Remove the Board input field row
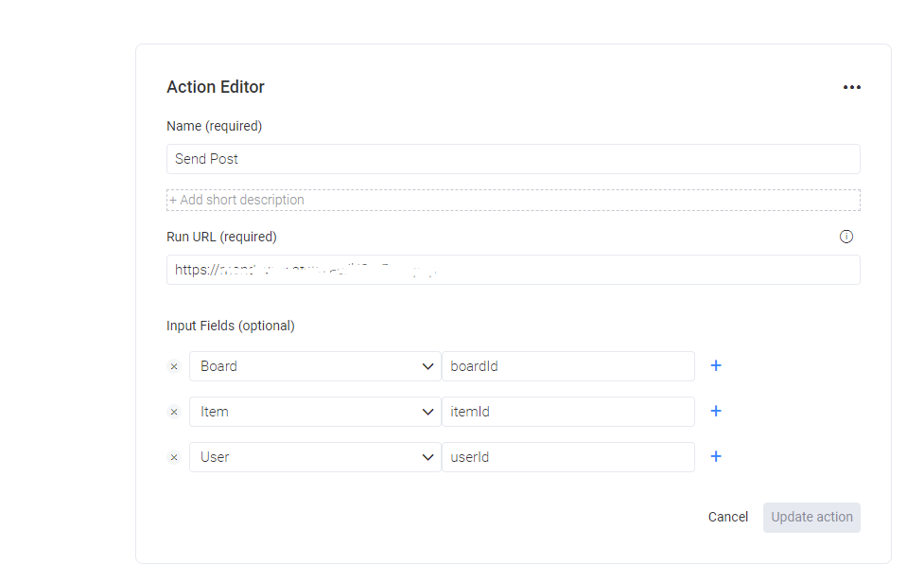The image size is (924, 583). click(x=174, y=366)
